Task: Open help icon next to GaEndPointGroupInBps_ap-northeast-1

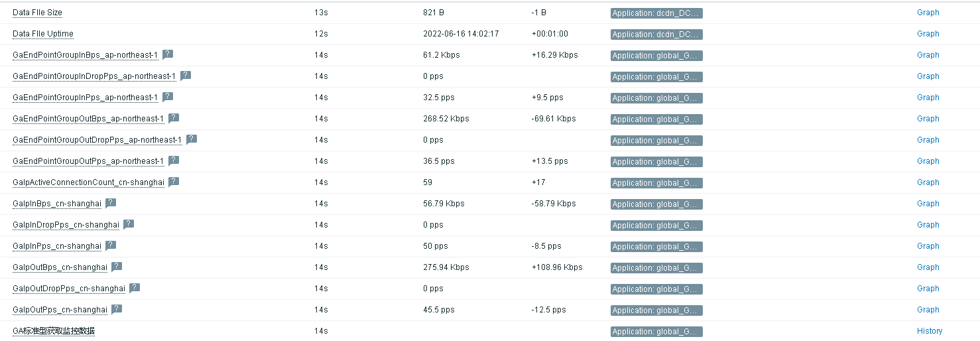Action: [x=168, y=54]
